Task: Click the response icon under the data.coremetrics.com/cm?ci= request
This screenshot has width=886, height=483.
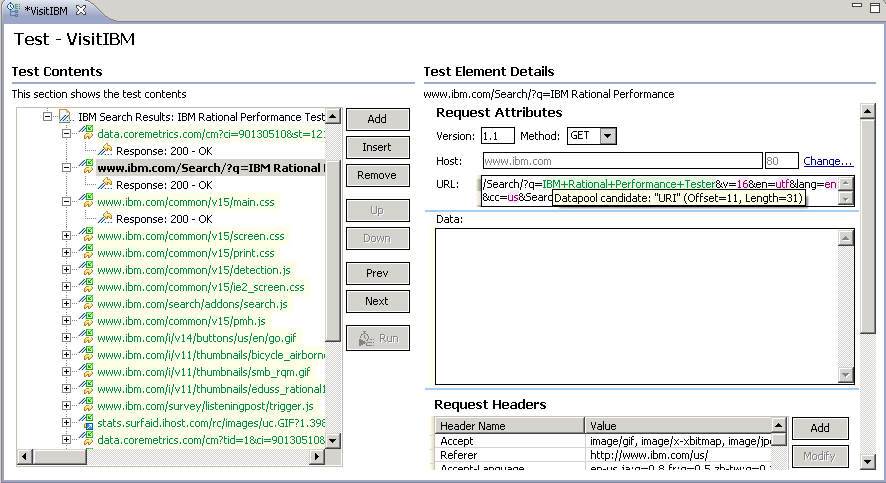Action: pyautogui.click(x=105, y=150)
